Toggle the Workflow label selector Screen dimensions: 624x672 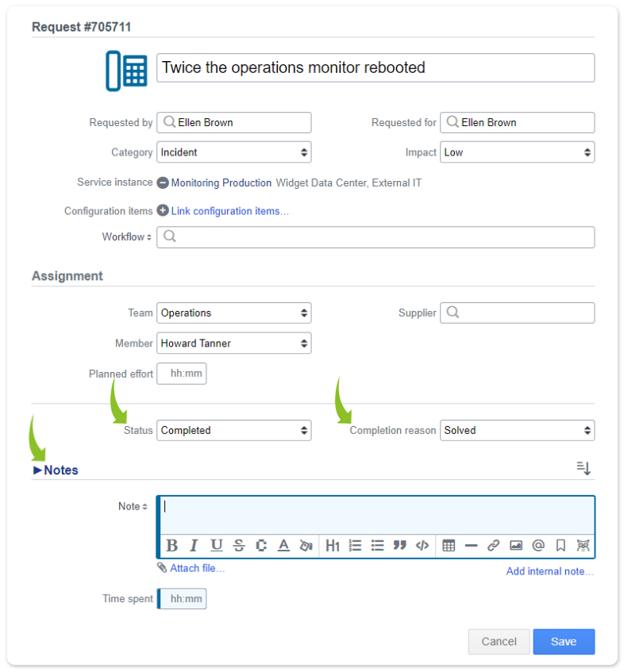[127, 237]
